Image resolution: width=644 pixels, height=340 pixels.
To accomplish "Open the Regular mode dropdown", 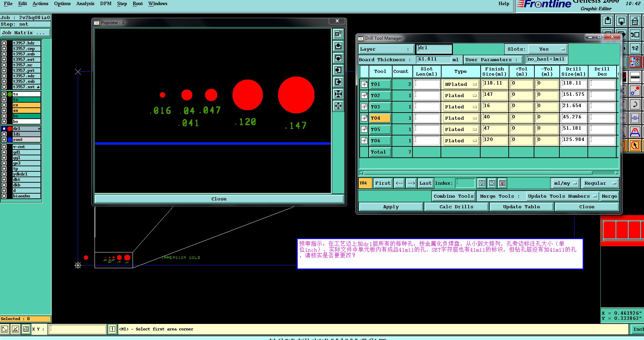I will pyautogui.click(x=600, y=183).
